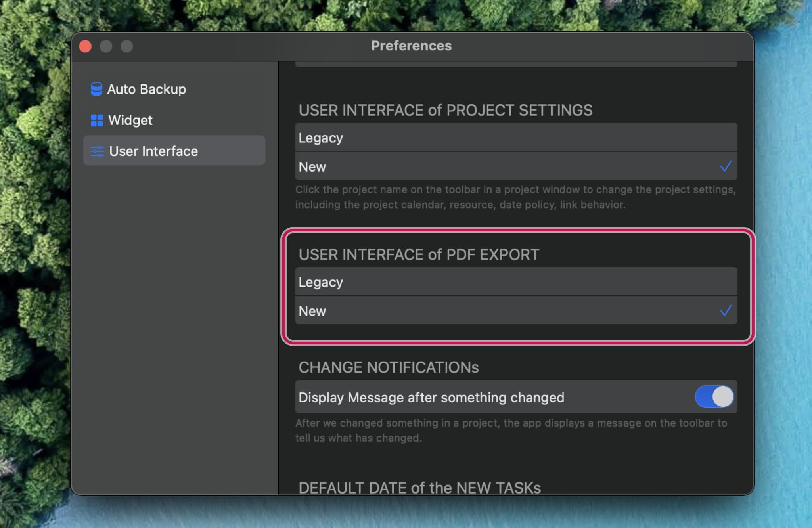Screen dimensions: 812x528
Task: Click the DEFAULT DATE of the NEW TASKs heading
Action: pyautogui.click(x=419, y=488)
